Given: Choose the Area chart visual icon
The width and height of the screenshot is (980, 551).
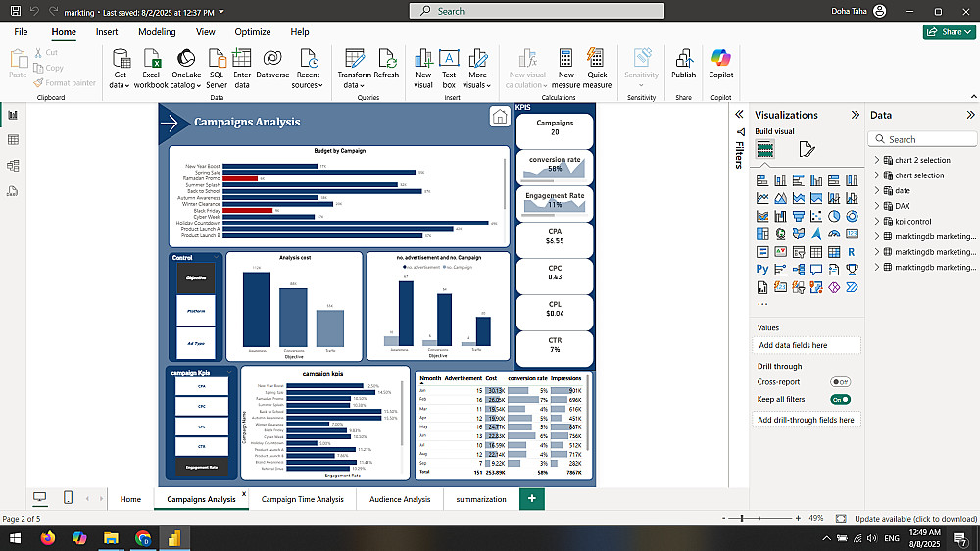Looking at the screenshot, I should pos(780,198).
